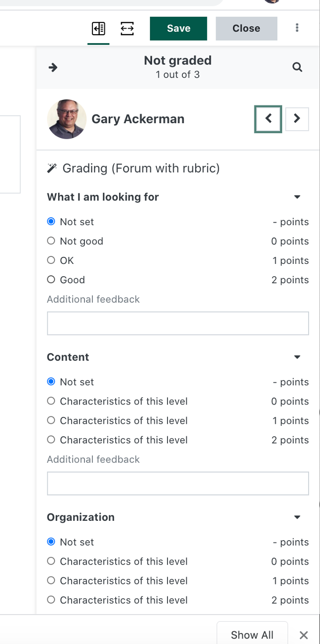Choose the OK rating option
This screenshot has height=644, width=320.
[51, 260]
